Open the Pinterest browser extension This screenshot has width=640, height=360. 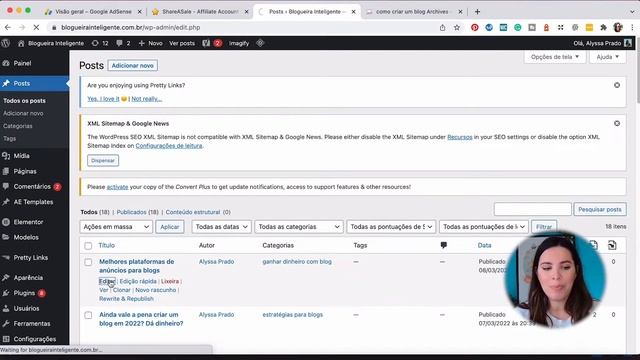click(474, 27)
